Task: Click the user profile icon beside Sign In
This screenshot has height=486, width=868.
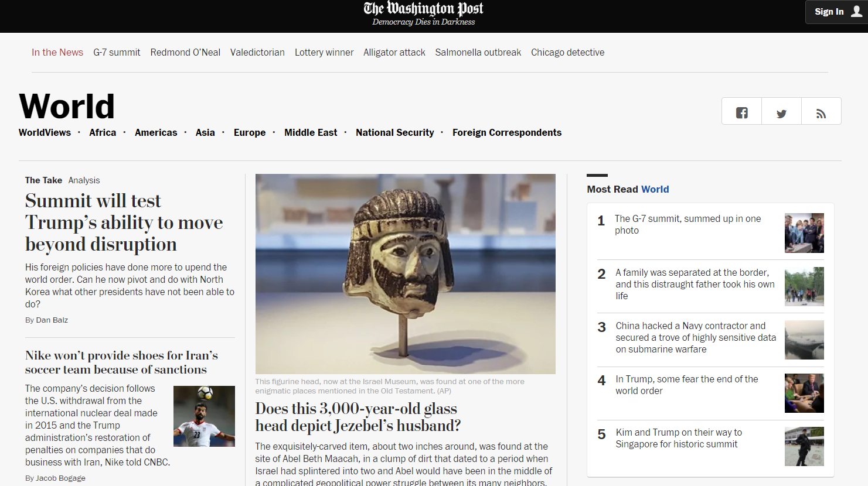Action: (x=856, y=12)
